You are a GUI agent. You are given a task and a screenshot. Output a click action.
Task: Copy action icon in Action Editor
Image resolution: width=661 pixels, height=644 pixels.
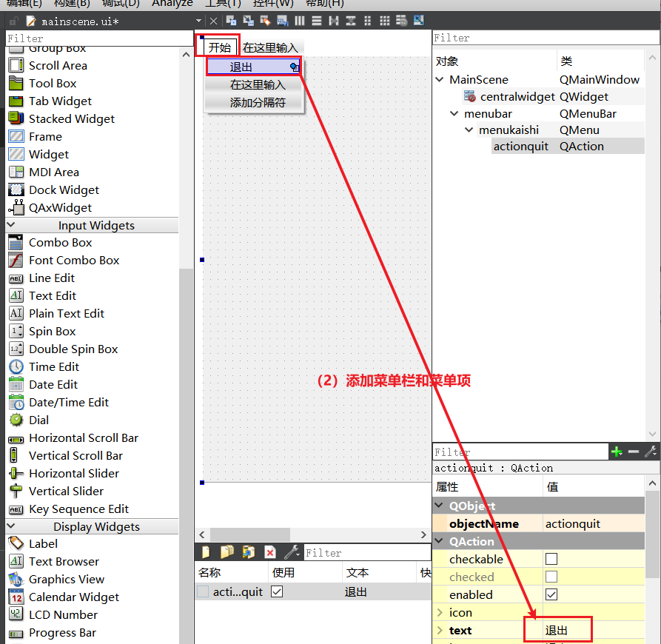(227, 551)
